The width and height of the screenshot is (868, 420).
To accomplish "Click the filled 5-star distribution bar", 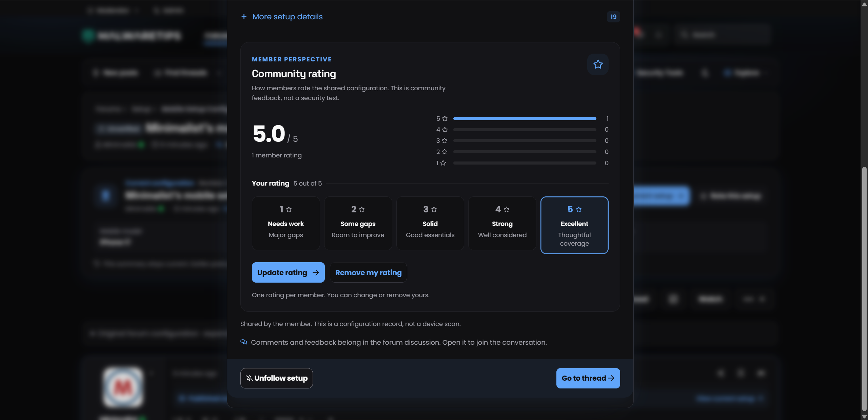I will click(x=525, y=118).
